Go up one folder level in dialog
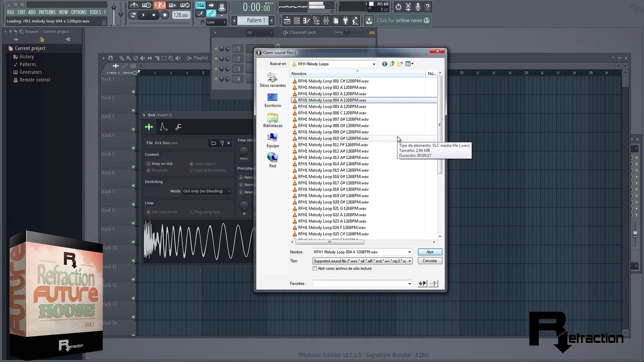The height and width of the screenshot is (362, 644). point(392,64)
